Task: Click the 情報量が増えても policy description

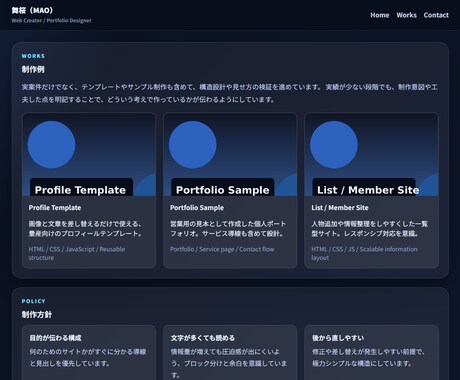Action: coord(229,363)
